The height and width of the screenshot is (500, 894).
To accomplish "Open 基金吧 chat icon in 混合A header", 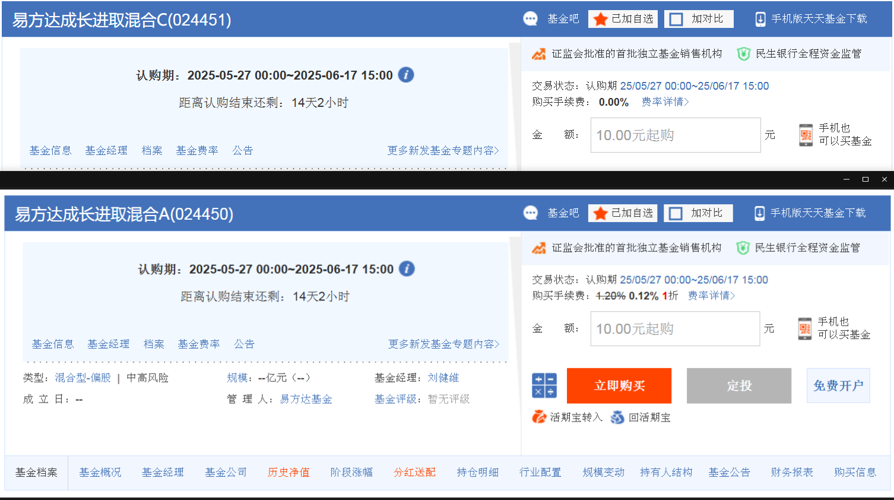I will tap(530, 213).
